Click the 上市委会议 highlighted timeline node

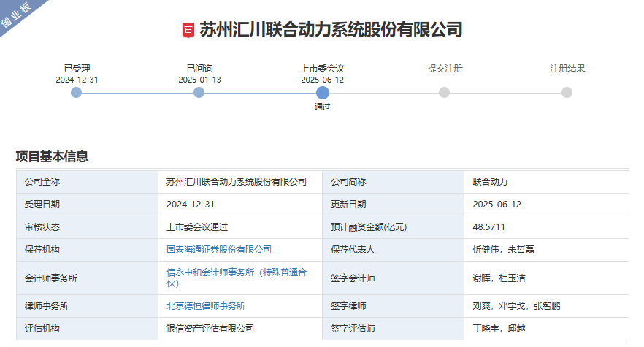323,92
